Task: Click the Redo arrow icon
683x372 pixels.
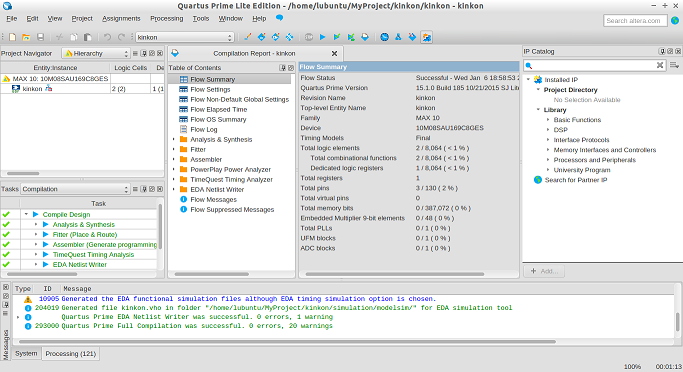Action: 121,37
